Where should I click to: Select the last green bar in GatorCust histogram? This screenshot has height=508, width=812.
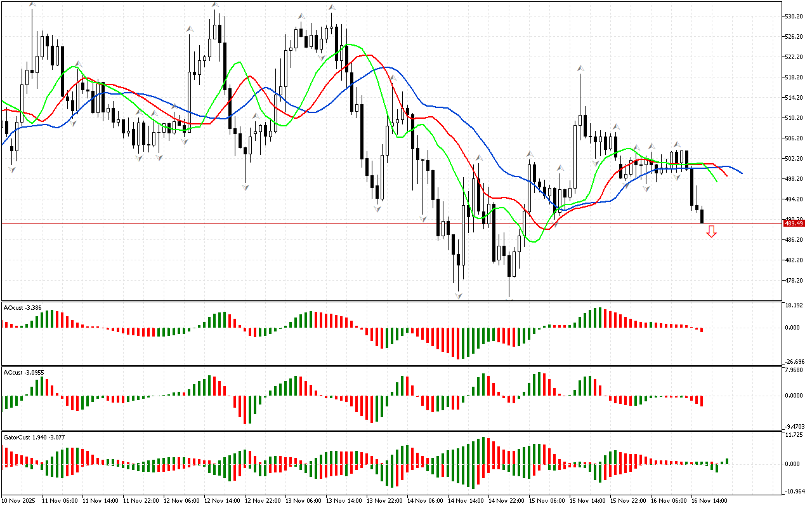tap(727, 461)
